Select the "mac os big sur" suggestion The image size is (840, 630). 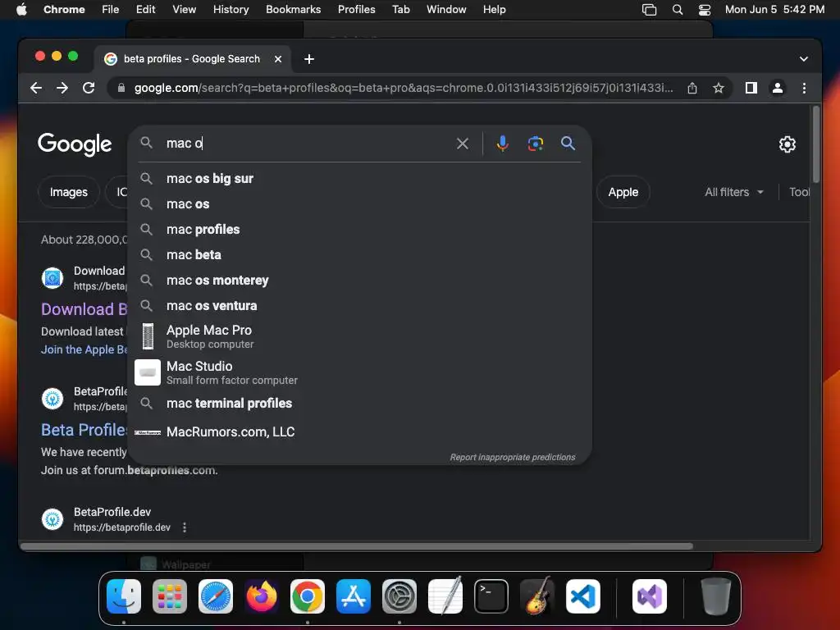(359, 178)
